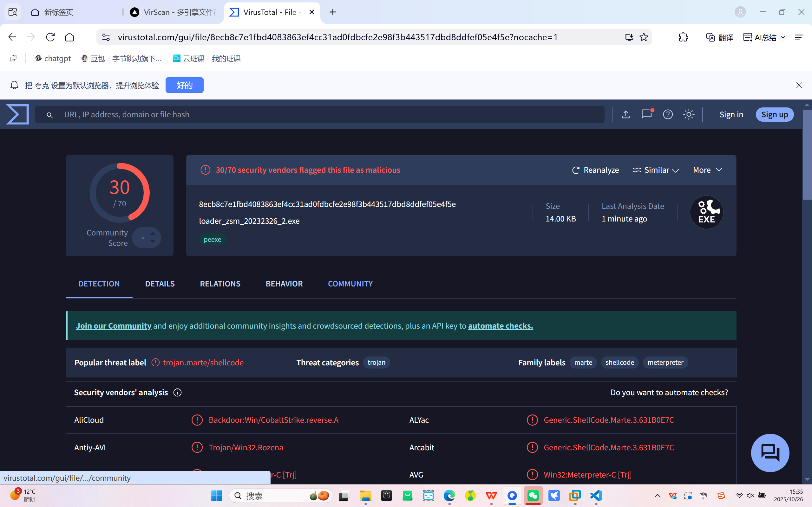Click info icon beside Security vendors' analysis
This screenshot has height=507, width=812.
178,392
